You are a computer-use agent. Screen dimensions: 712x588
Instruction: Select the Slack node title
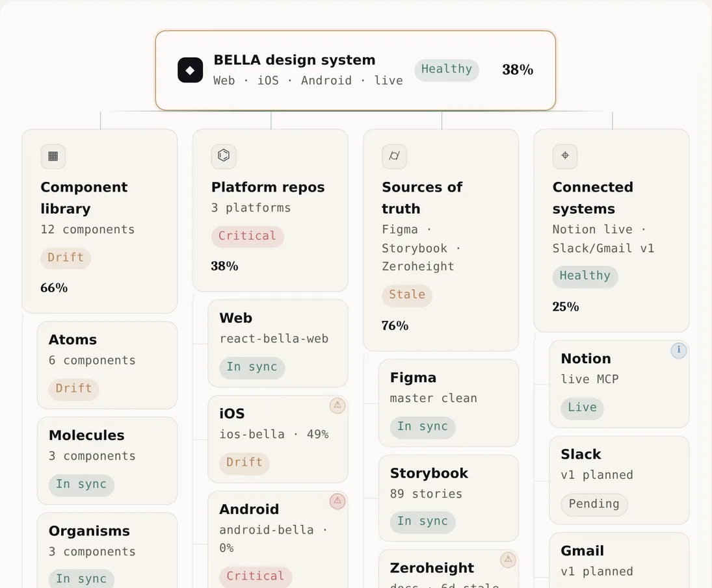pyautogui.click(x=581, y=455)
